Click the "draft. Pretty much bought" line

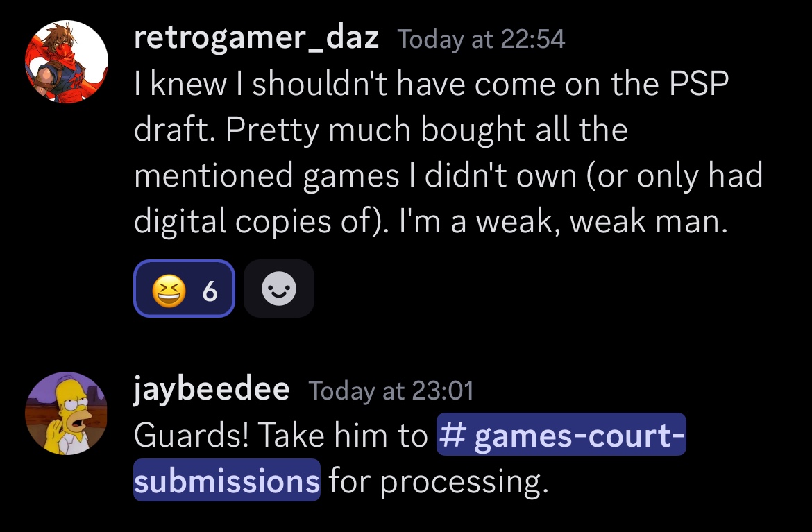[380, 130]
